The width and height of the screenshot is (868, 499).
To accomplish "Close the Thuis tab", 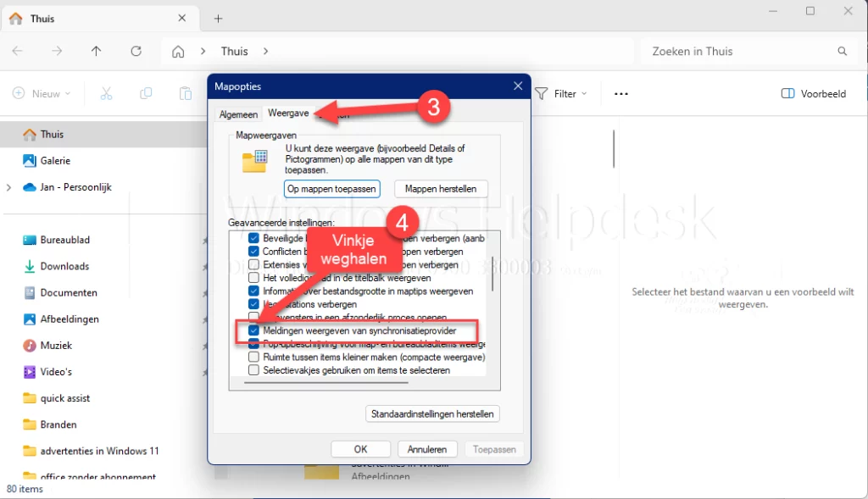I will (x=181, y=19).
